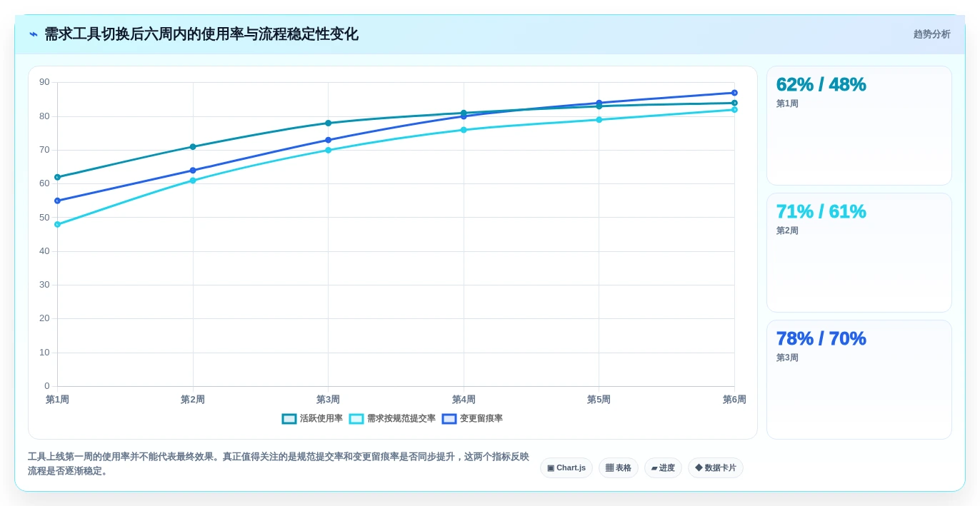Select the 进度 chip

pyautogui.click(x=663, y=468)
